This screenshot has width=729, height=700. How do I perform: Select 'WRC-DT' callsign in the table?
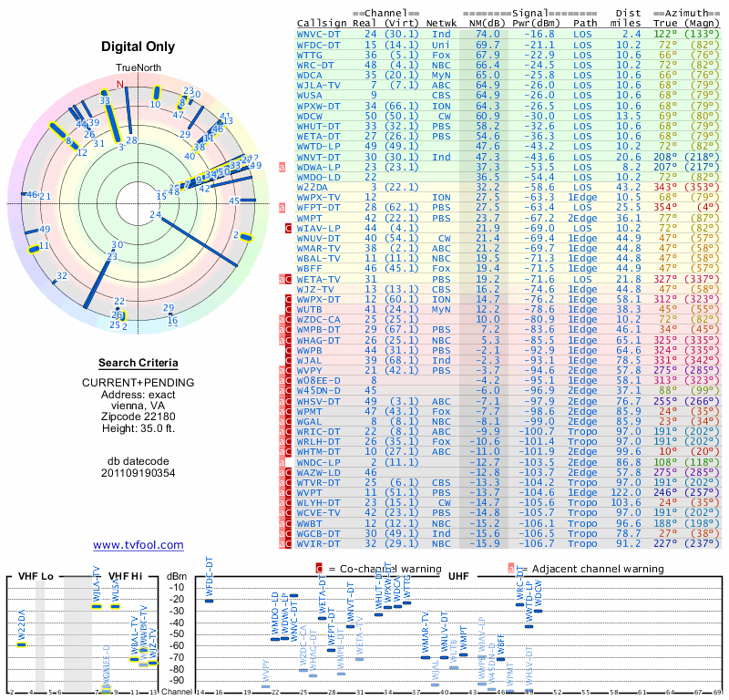(x=315, y=65)
